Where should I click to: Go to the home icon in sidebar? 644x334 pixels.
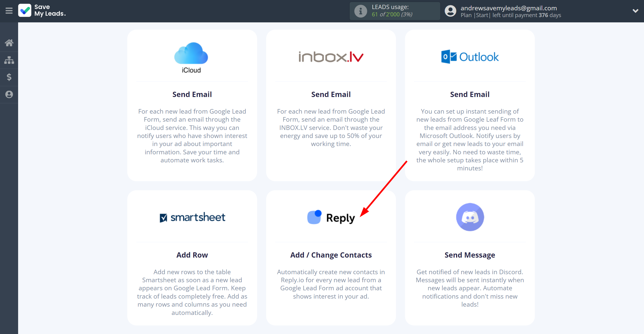pos(9,43)
